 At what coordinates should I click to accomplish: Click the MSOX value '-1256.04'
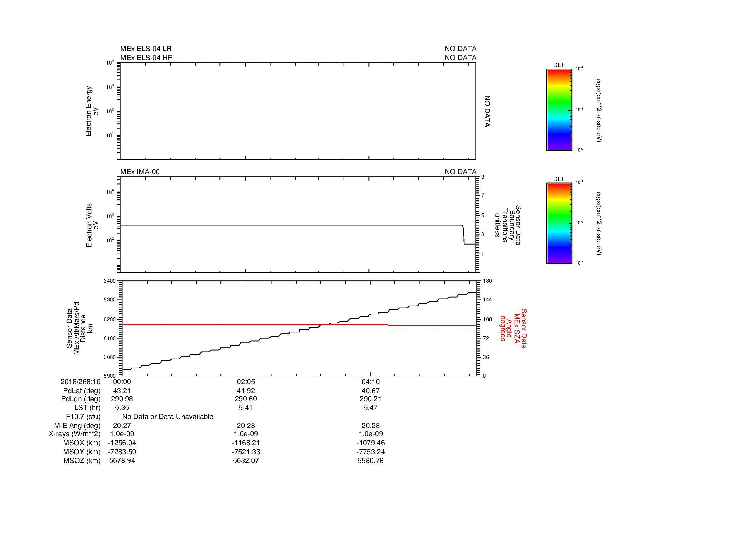(x=122, y=443)
